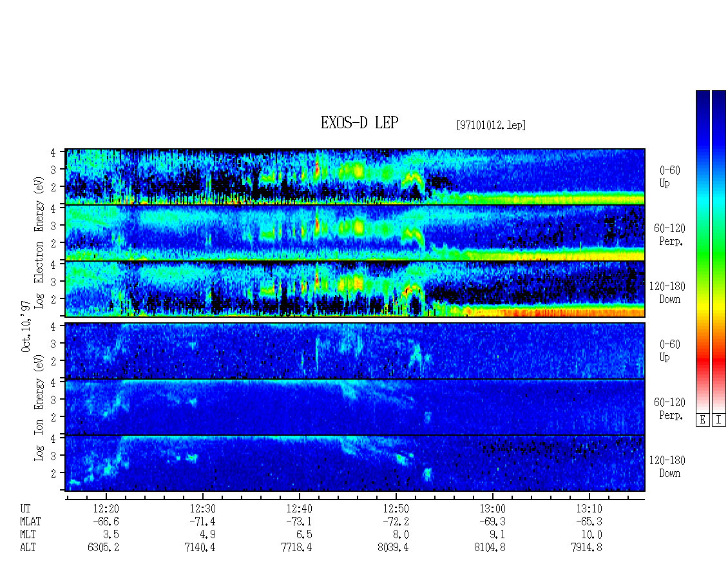
Task: Click the MLAT value -65.3
Action: (x=589, y=521)
